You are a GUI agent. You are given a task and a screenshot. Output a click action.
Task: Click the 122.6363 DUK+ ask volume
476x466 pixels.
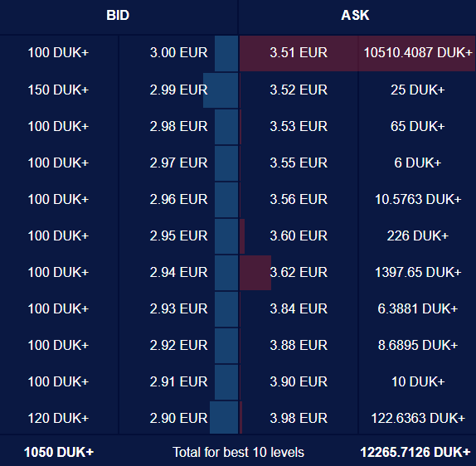pos(418,418)
